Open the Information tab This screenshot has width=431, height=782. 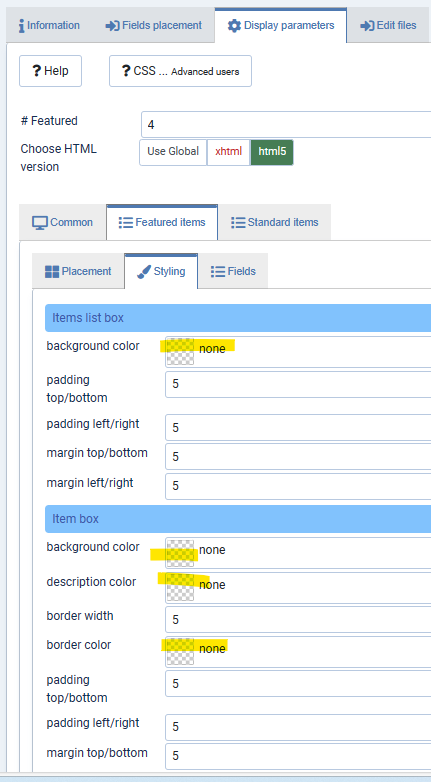tap(49, 25)
